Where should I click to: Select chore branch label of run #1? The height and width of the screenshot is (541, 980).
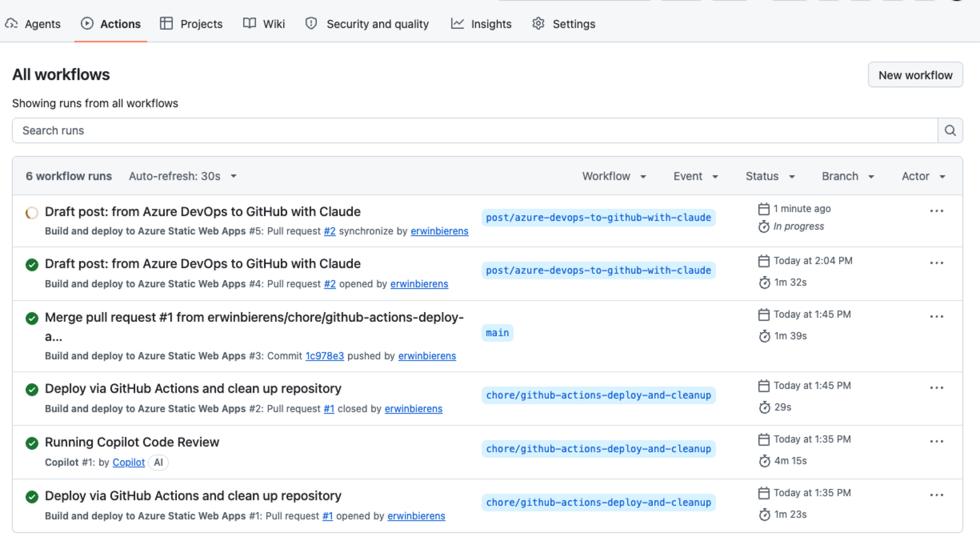[598, 502]
